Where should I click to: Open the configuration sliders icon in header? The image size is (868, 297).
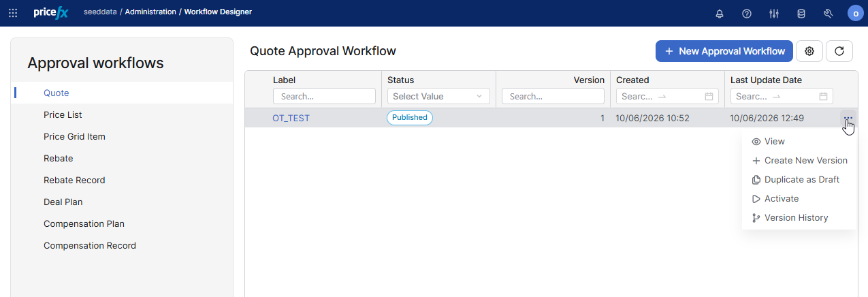[x=774, y=13]
